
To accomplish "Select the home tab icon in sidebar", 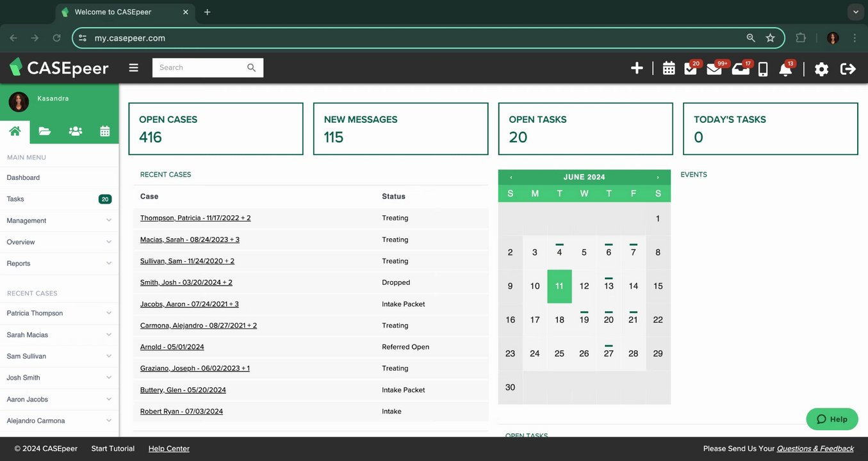I will 15,131.
